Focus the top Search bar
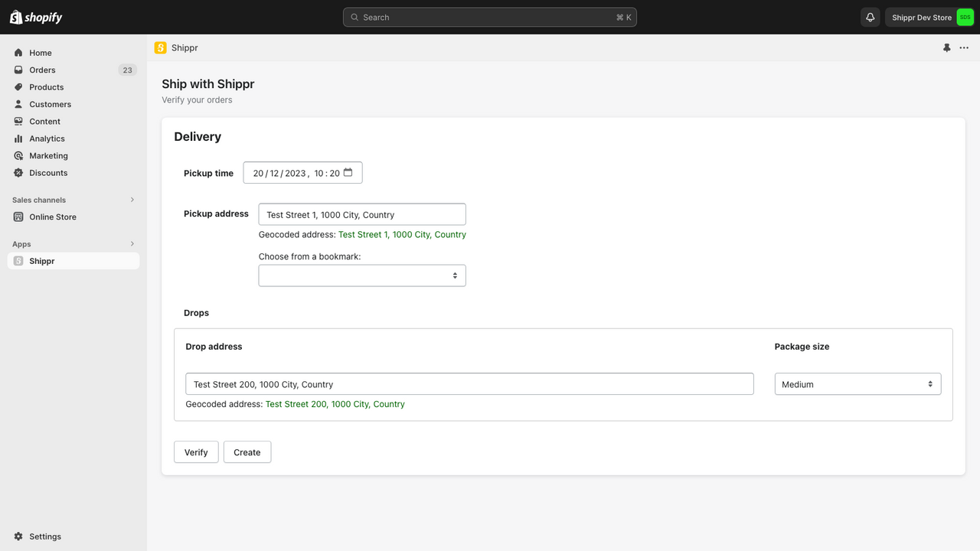 490,17
